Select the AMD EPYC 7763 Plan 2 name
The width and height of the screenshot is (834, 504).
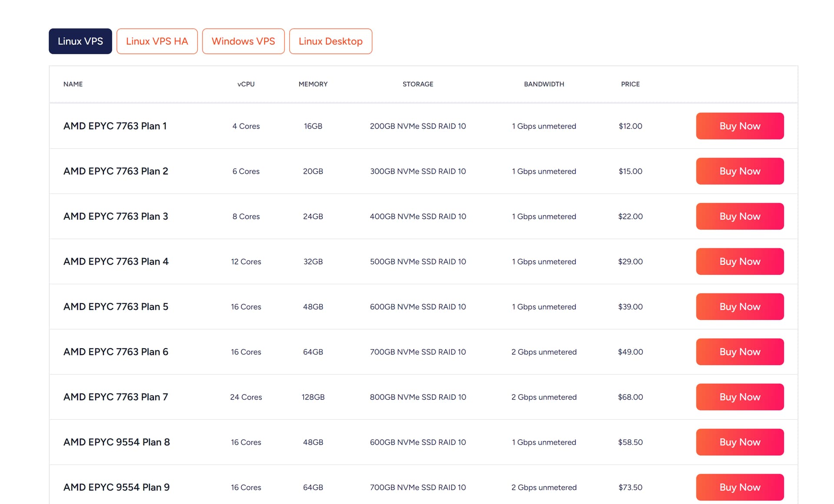116,171
